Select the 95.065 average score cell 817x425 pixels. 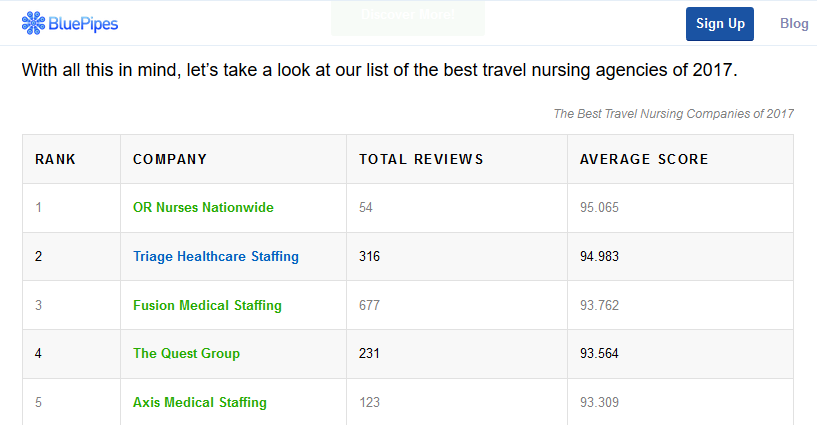click(680, 208)
